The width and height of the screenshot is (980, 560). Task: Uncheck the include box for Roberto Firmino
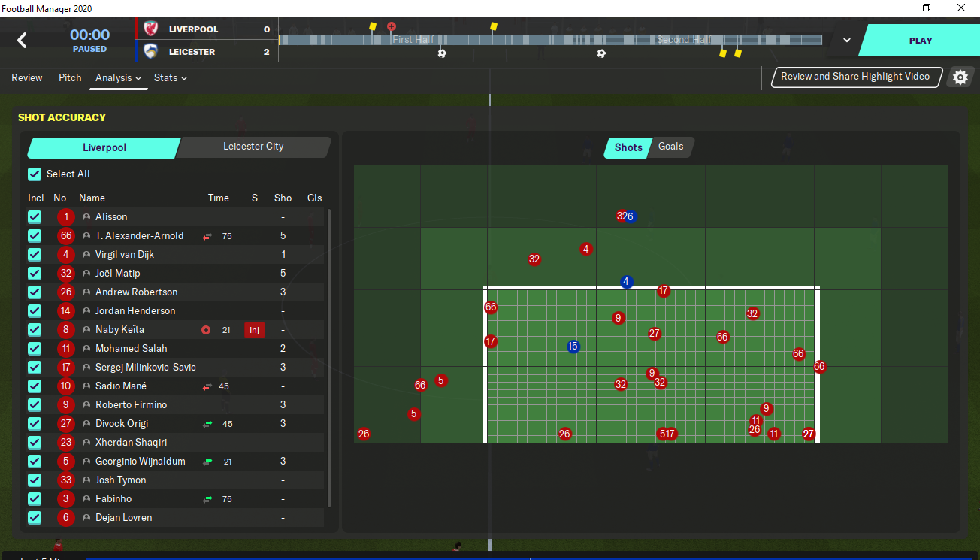35,405
